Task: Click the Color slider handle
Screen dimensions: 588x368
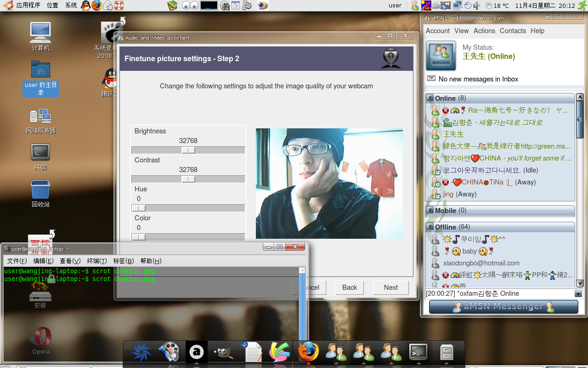Action: click(x=139, y=237)
